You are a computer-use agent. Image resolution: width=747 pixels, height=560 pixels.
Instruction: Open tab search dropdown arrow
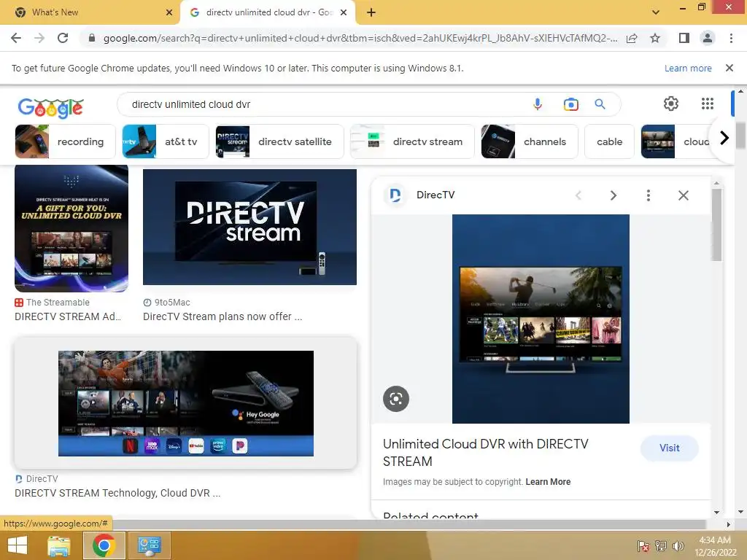656,12
